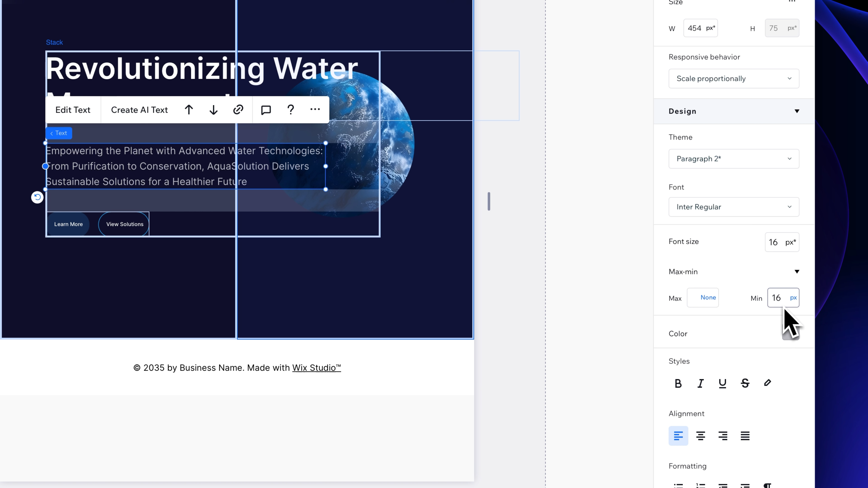Click the Learn More button on the canvas
868x488 pixels.
(68, 224)
